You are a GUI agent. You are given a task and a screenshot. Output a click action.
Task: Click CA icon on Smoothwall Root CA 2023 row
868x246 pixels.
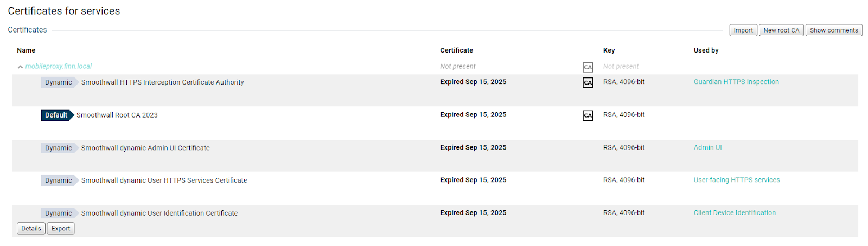click(588, 115)
